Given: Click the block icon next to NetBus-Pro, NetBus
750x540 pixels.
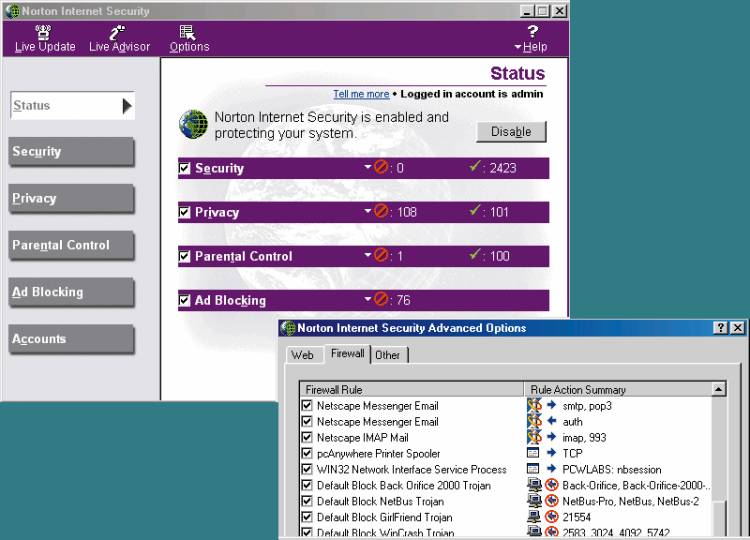Looking at the screenshot, I should [552, 501].
